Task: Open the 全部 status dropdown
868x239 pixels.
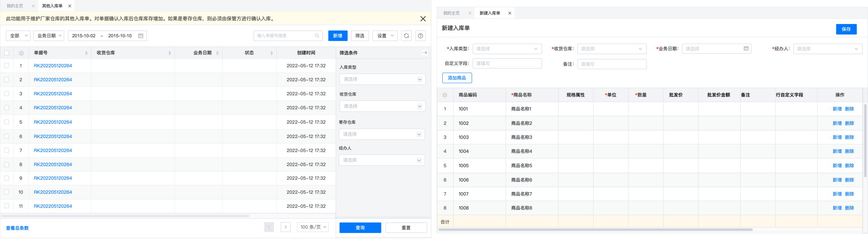Action: 18,36
